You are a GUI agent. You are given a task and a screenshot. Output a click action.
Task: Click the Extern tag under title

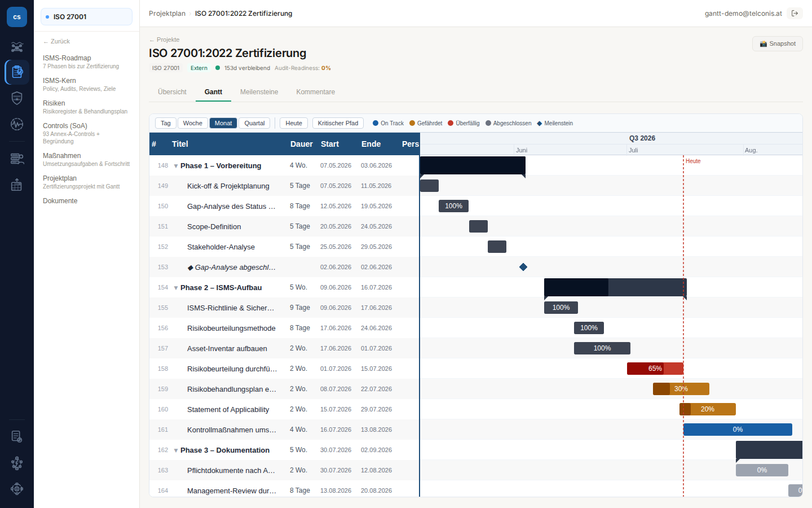(199, 68)
